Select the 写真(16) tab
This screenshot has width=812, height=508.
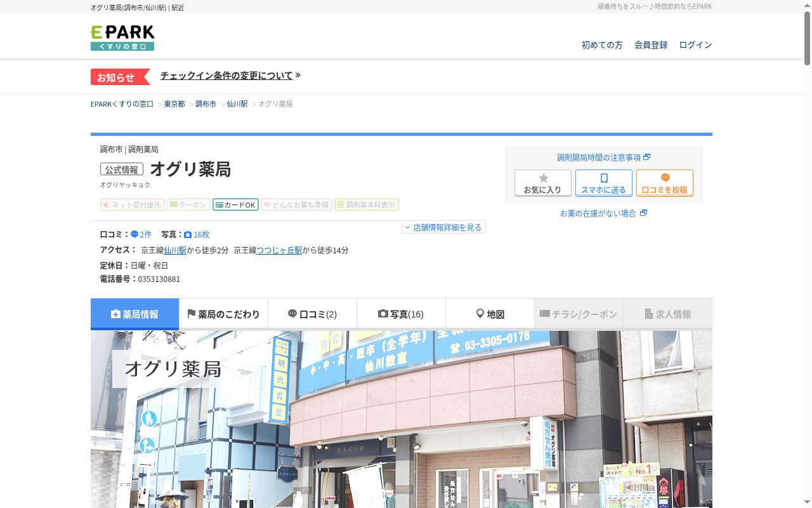click(401, 314)
